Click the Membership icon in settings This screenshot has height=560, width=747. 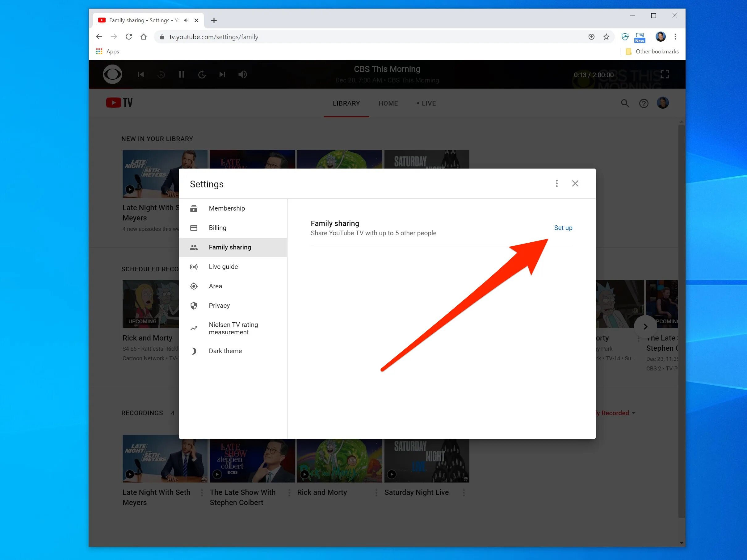pos(194,209)
